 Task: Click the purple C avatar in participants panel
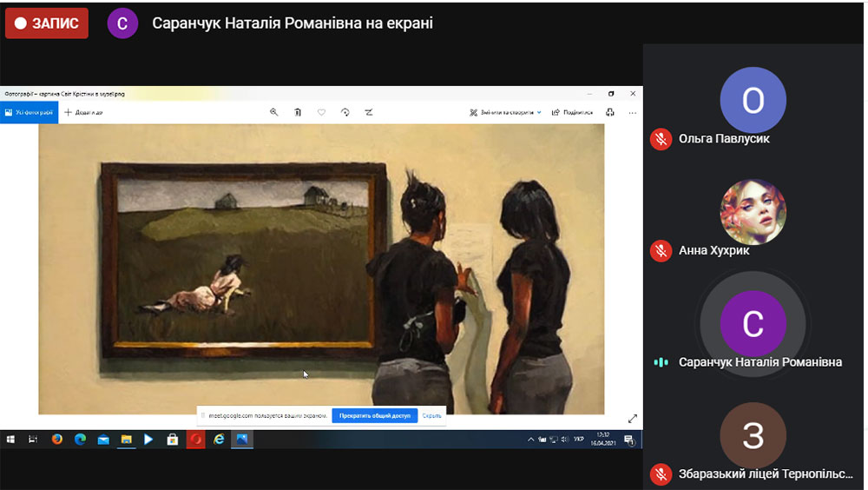[753, 324]
